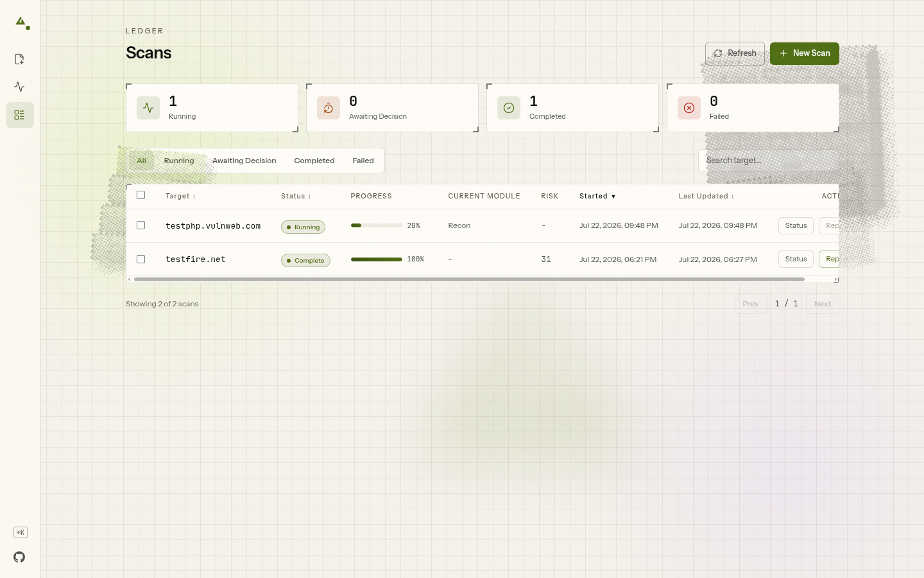Click the Showing 2 of 2 scans text
924x578 pixels.
162,304
